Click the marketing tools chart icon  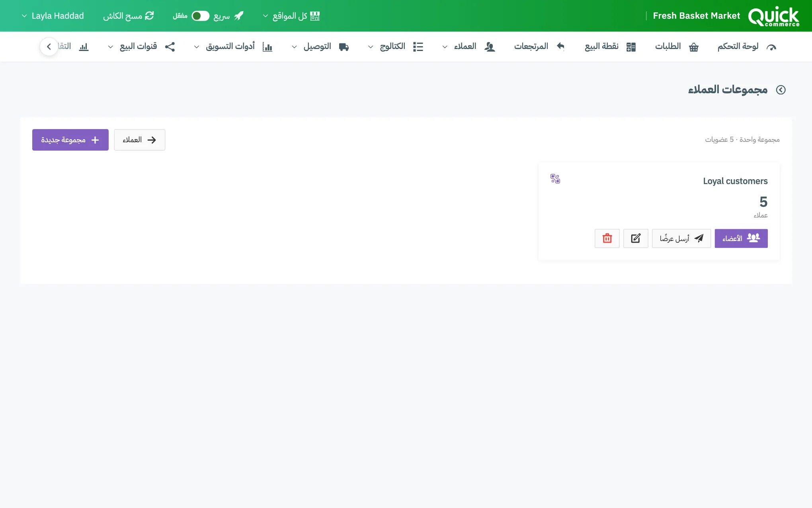(267, 47)
